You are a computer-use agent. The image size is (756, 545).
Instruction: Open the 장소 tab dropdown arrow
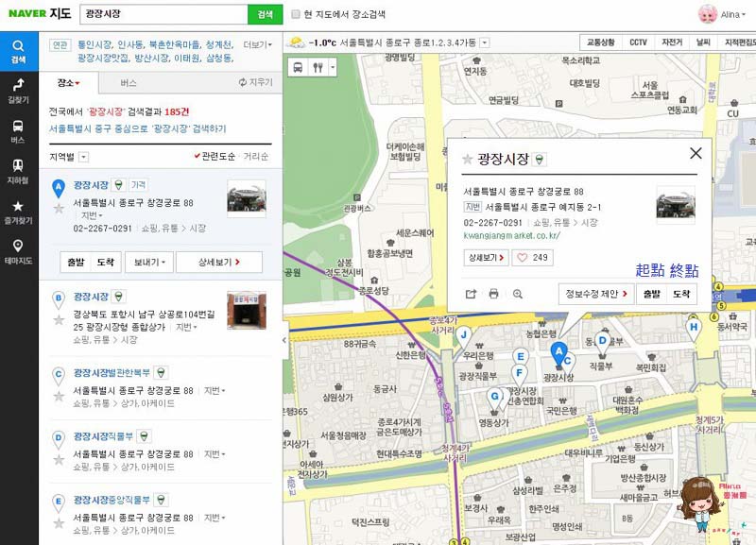(77, 84)
